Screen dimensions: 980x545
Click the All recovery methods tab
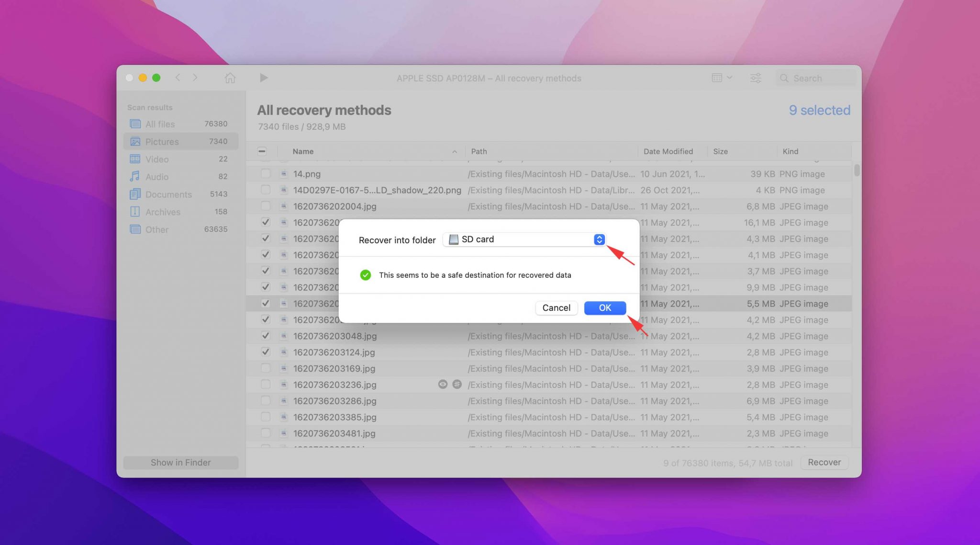[324, 109]
